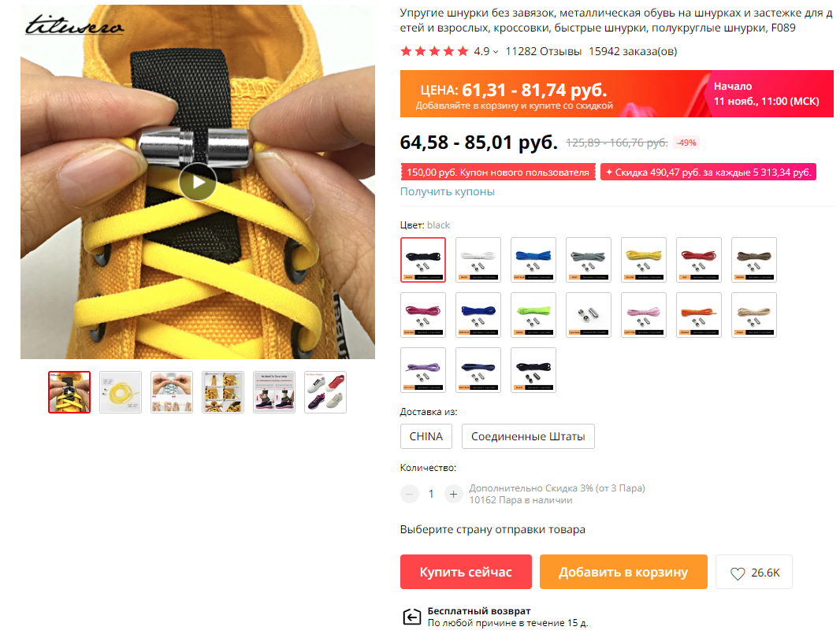Expand the 4.9 rating breakdown chevron
840x634 pixels.
(x=496, y=52)
